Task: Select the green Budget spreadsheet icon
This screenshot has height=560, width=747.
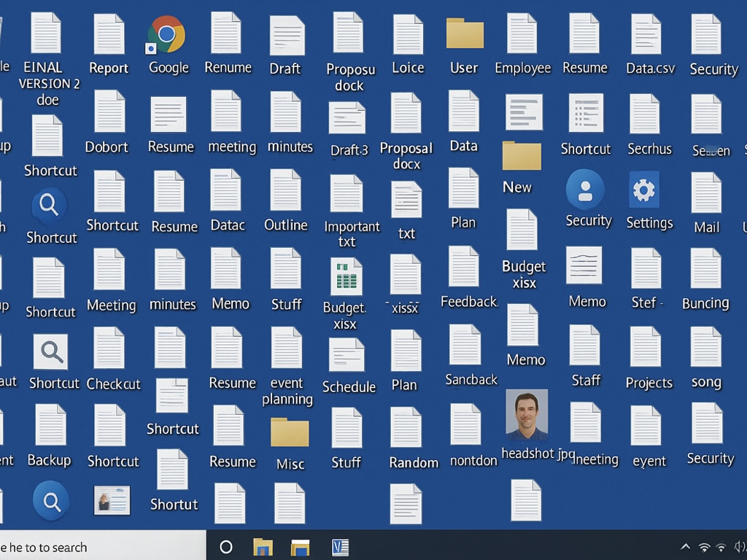Action: [347, 277]
